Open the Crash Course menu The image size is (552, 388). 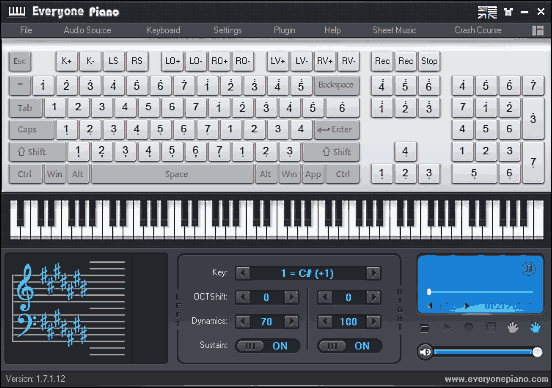click(x=478, y=30)
